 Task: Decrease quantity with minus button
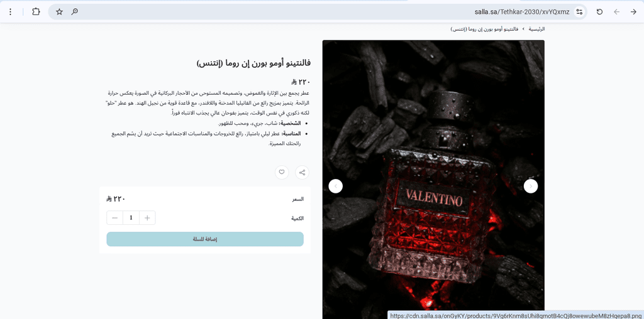point(114,218)
